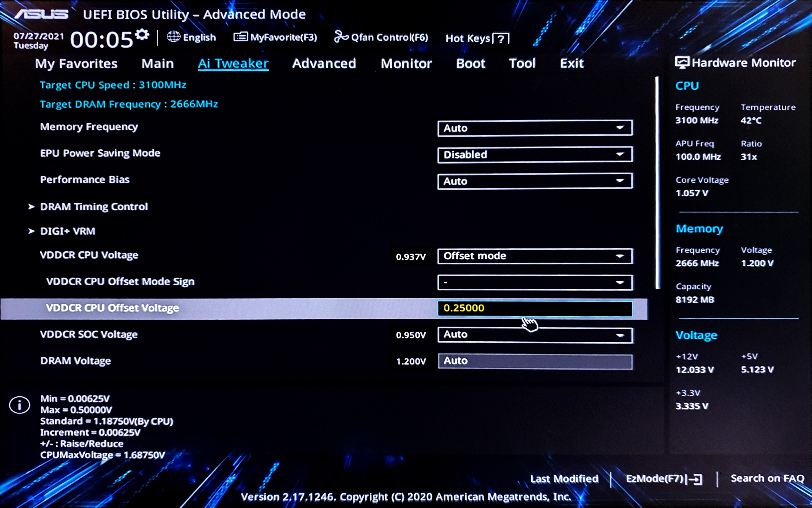Open the VDDCR CPU Offset Mode Sign dropdown

click(x=535, y=282)
